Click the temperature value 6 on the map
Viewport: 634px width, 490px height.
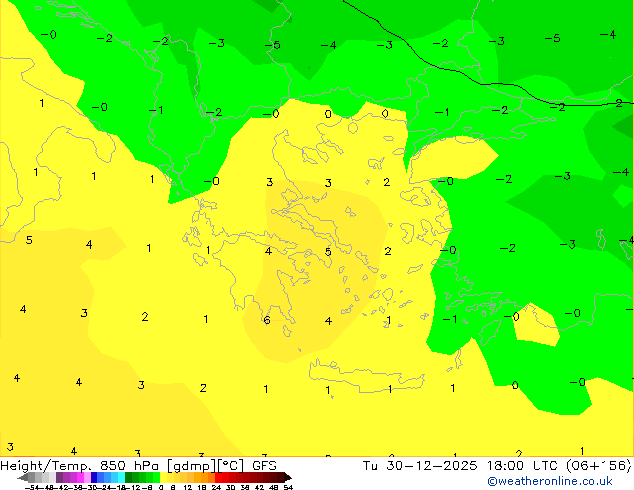click(267, 320)
